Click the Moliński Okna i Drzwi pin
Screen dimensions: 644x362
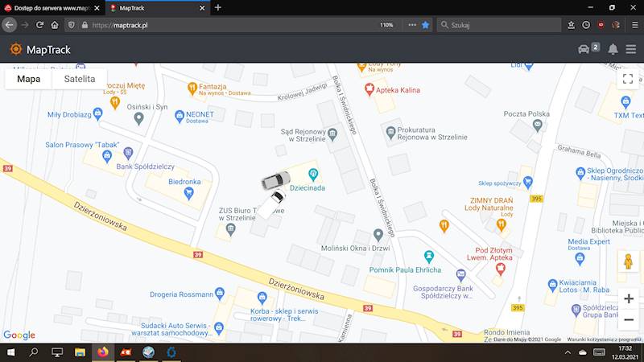tap(378, 235)
